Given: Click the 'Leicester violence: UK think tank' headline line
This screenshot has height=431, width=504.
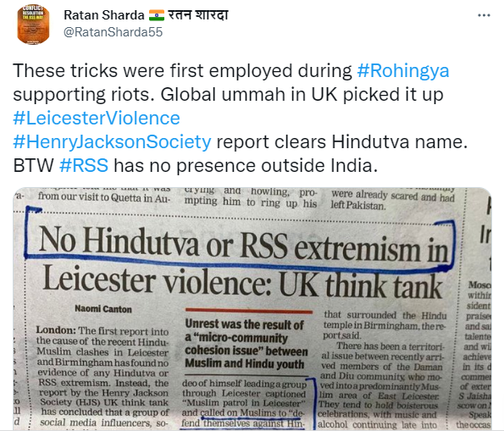Looking at the screenshot, I should click(242, 283).
